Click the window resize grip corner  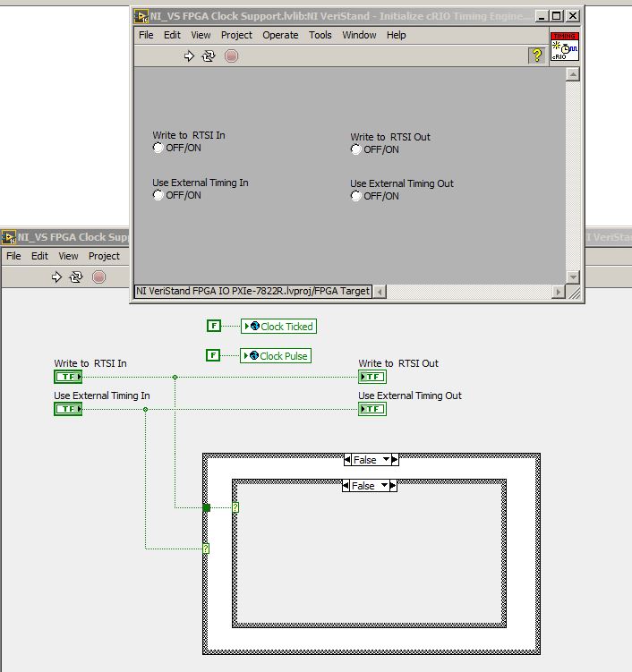click(574, 292)
